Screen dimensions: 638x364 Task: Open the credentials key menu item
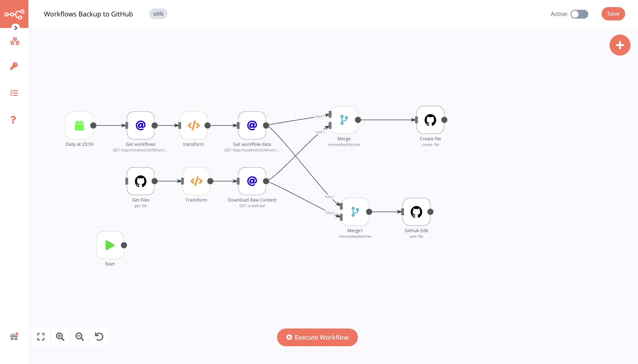coord(14,66)
